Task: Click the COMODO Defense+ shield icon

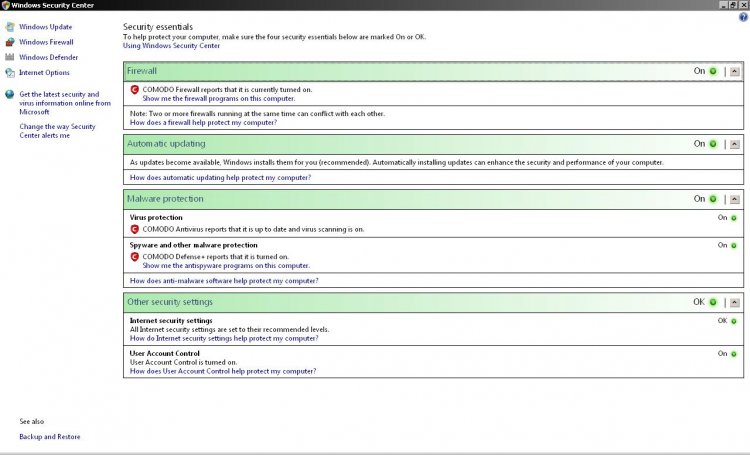Action: [135, 257]
